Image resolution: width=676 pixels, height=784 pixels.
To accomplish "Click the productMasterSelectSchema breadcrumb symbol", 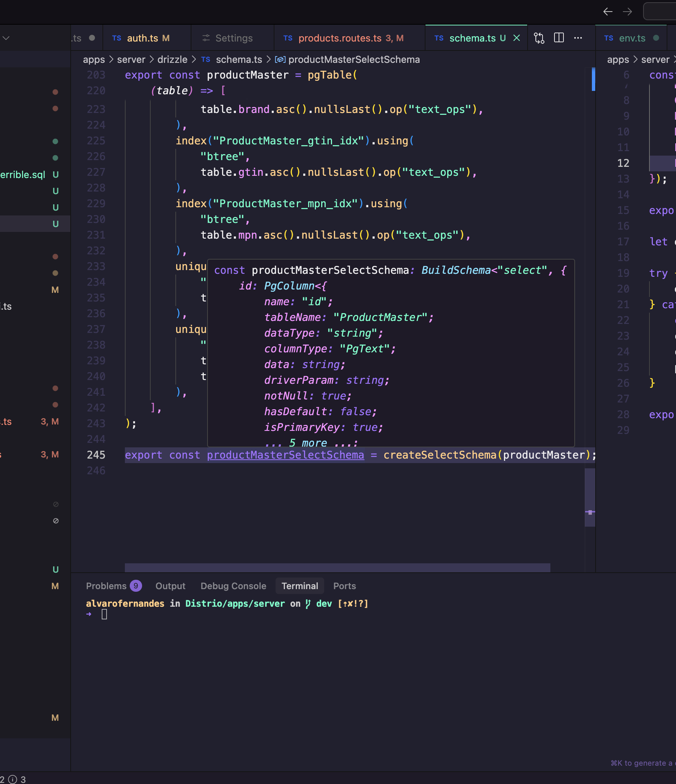I will click(x=354, y=60).
